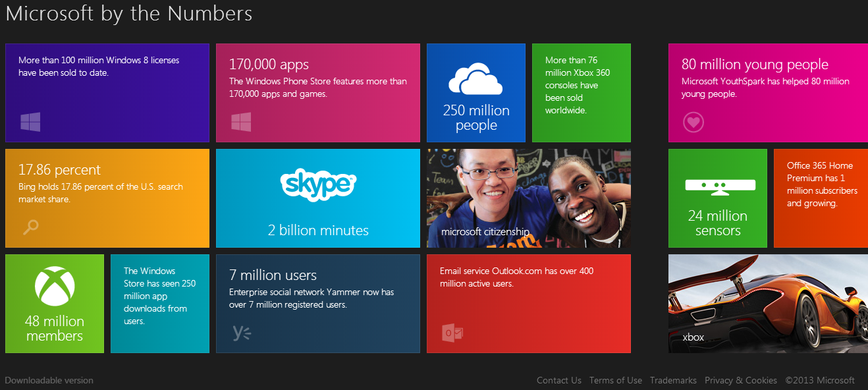868x390 pixels.
Task: Open the Contact Us link
Action: pyautogui.click(x=559, y=380)
